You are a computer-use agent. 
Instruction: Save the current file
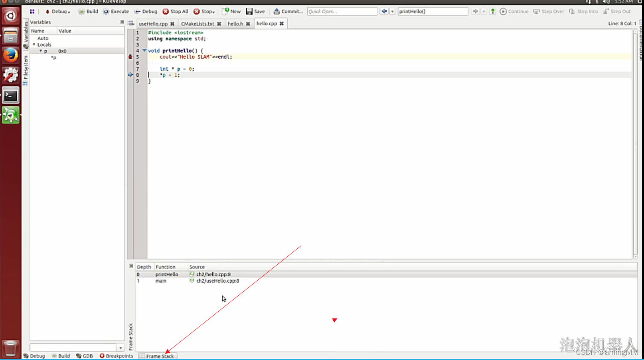(x=255, y=12)
